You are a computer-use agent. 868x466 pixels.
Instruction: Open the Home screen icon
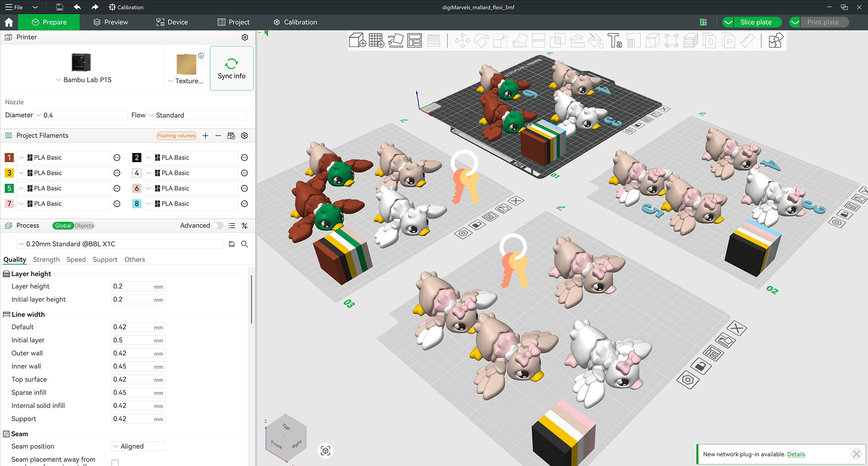click(9, 22)
